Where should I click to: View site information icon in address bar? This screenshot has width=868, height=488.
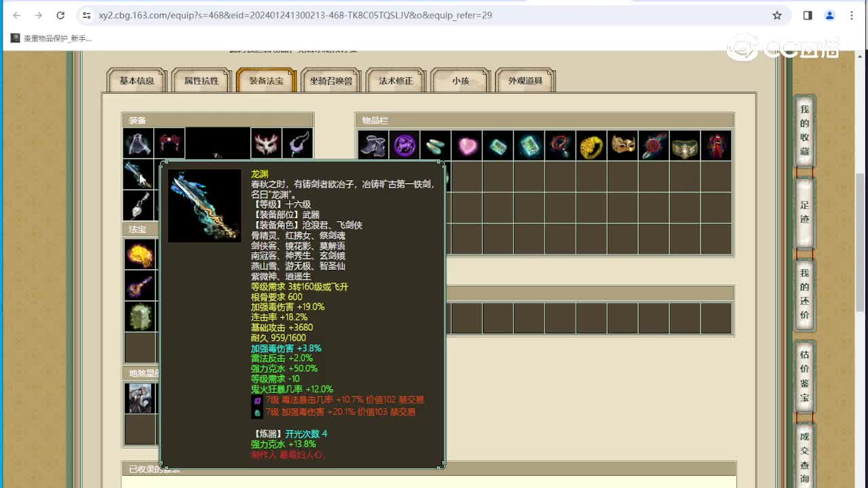[x=86, y=15]
